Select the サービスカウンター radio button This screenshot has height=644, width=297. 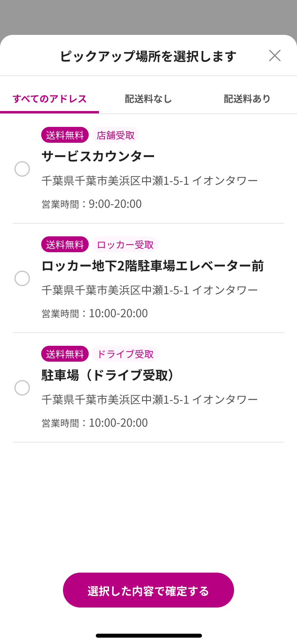pos(22,169)
